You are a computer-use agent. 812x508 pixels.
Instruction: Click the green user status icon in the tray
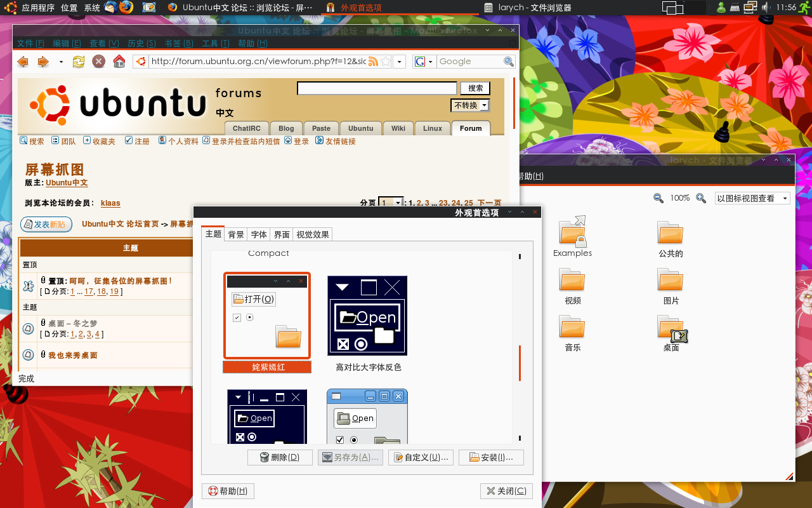721,8
